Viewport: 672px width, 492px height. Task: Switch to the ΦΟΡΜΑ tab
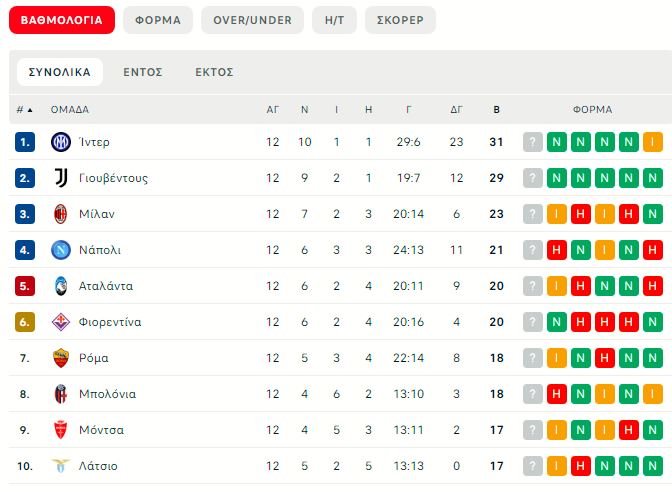pyautogui.click(x=158, y=20)
